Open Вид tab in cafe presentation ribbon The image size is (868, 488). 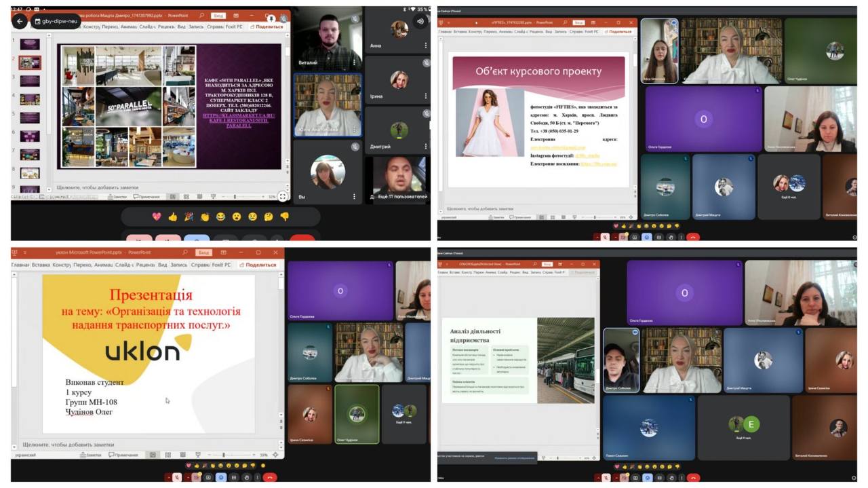click(x=181, y=26)
